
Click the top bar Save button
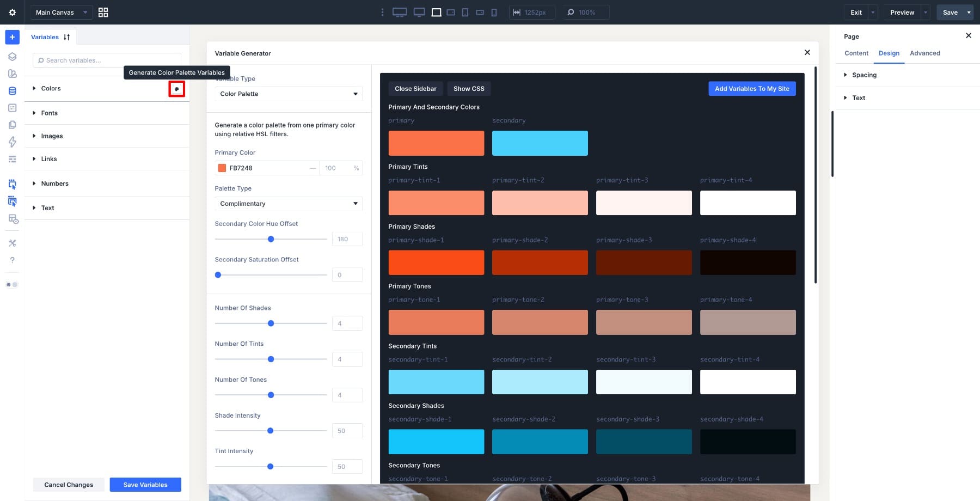(x=950, y=12)
